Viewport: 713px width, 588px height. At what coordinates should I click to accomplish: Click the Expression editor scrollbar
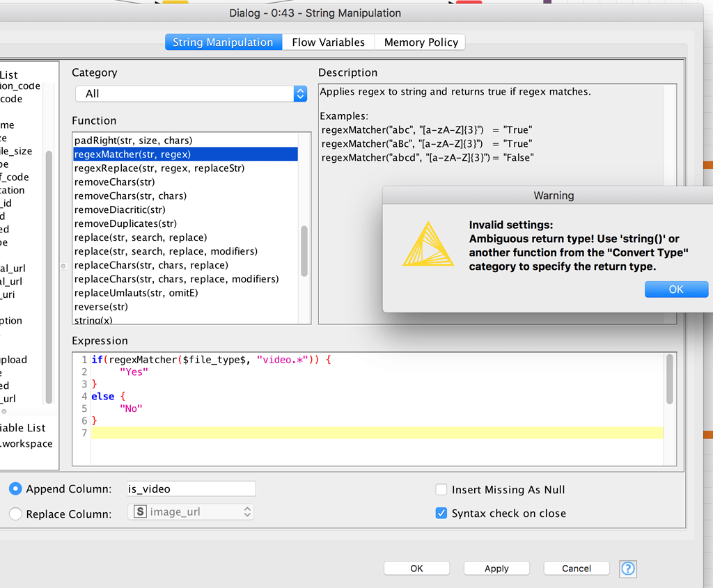(669, 379)
